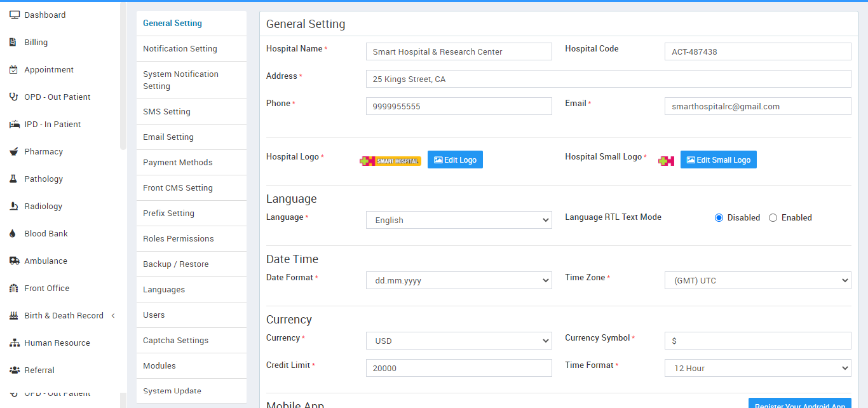868x408 pixels.
Task: Click the Blood Bank droplet icon
Action: tap(13, 234)
